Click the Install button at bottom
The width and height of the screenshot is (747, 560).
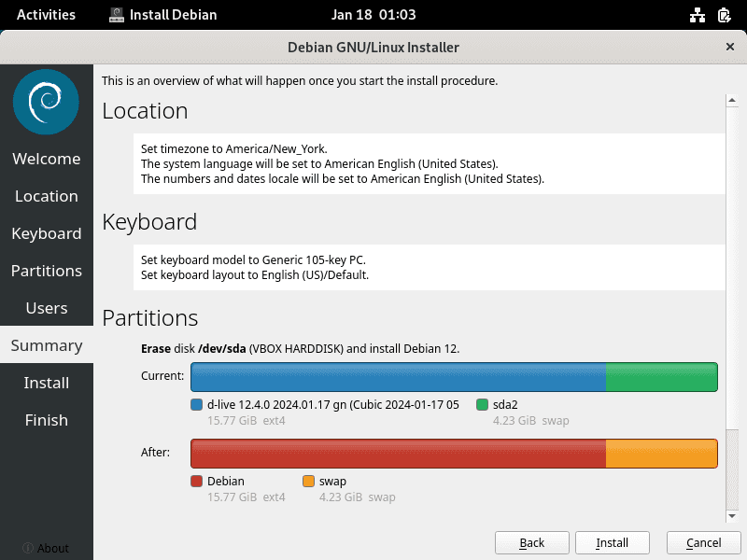point(613,543)
